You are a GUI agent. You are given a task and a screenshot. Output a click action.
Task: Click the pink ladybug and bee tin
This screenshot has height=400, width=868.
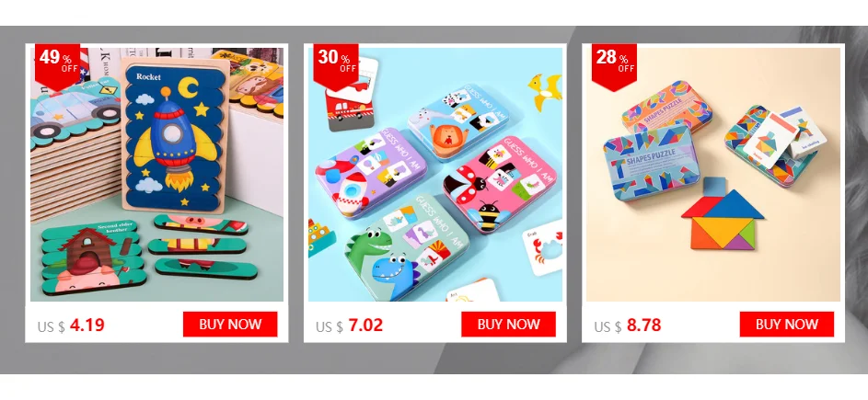pyautogui.click(x=502, y=183)
